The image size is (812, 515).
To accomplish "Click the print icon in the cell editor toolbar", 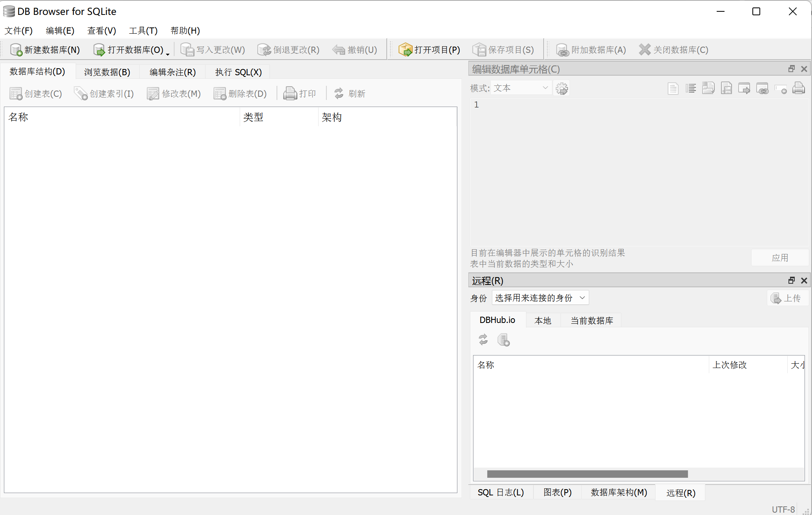I will tap(798, 88).
